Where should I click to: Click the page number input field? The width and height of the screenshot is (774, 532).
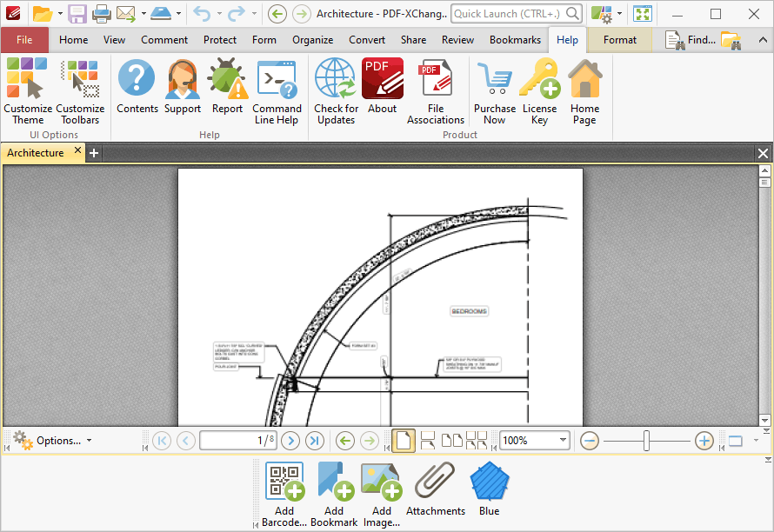click(238, 440)
